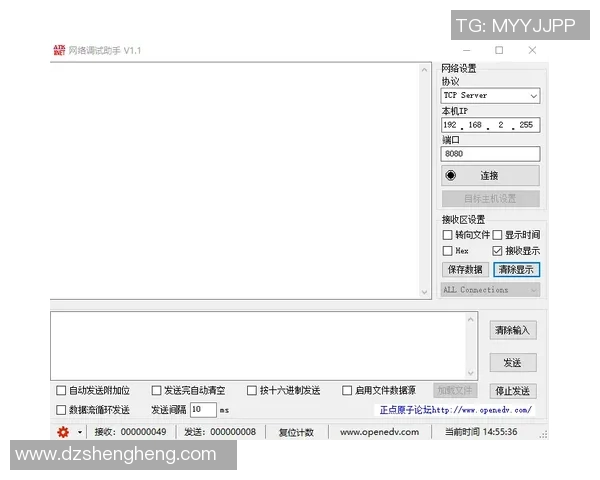The height and width of the screenshot is (480, 600).
Task: Click the 本机IP address field
Action: pyautogui.click(x=490, y=125)
